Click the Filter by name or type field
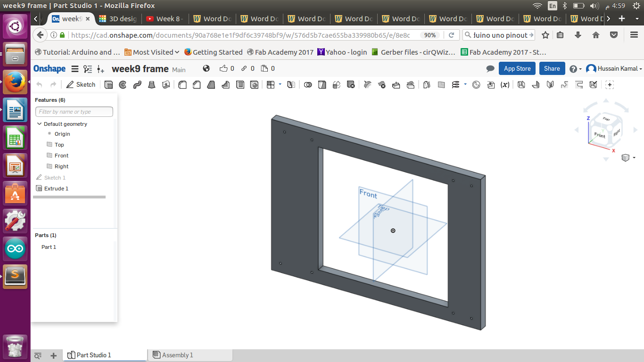Screen dimensions: 644x362 point(74,112)
